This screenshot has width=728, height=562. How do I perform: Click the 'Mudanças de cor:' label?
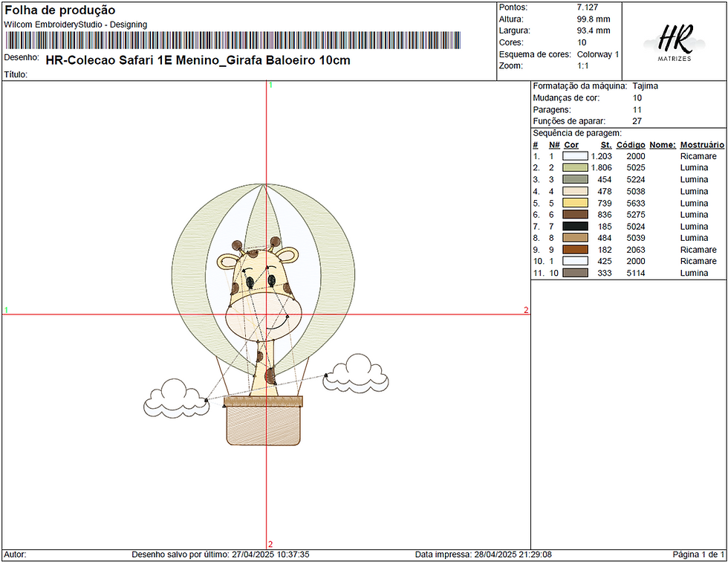[x=566, y=98]
